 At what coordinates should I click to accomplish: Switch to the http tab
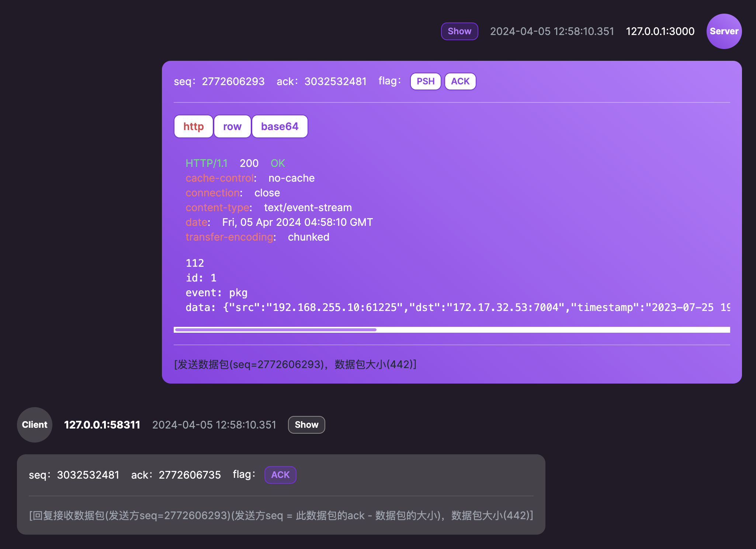click(194, 126)
